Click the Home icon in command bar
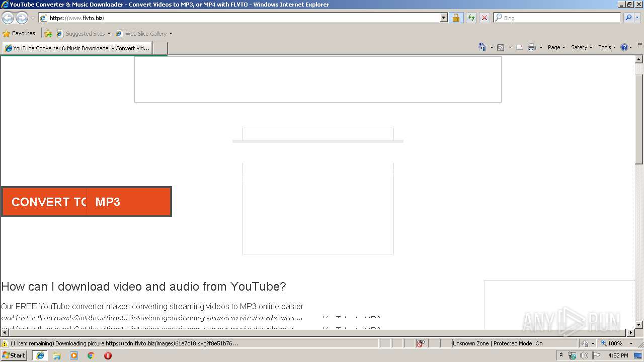The width and height of the screenshot is (644, 362). (482, 47)
